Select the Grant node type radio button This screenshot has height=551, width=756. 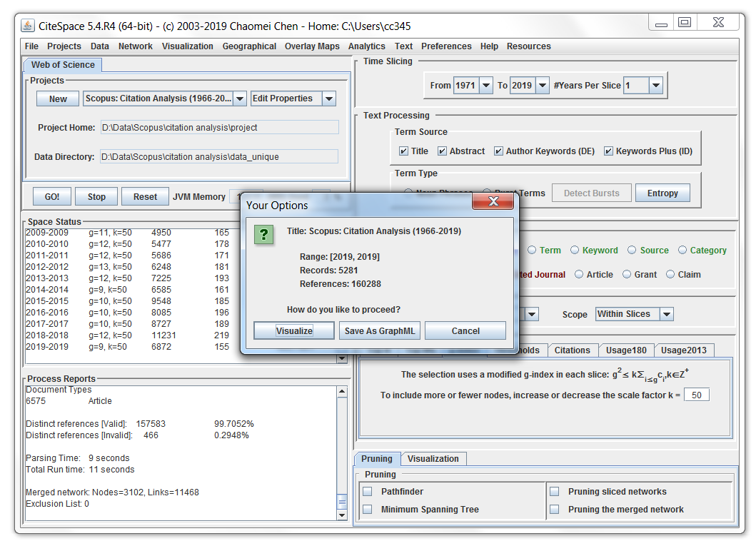pyautogui.click(x=627, y=274)
